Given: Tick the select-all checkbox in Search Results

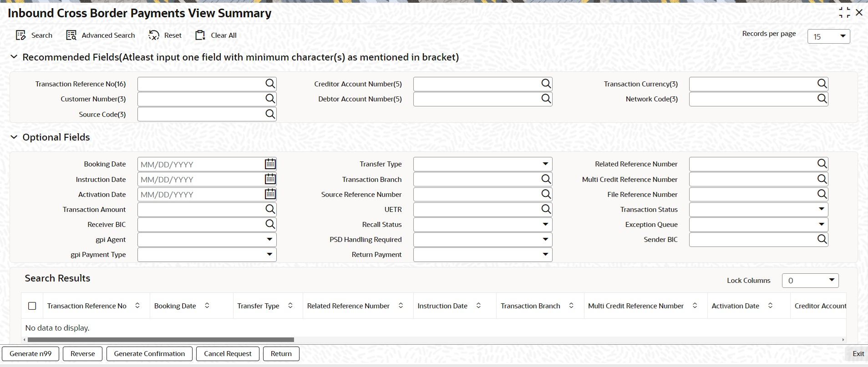Looking at the screenshot, I should pos(32,306).
